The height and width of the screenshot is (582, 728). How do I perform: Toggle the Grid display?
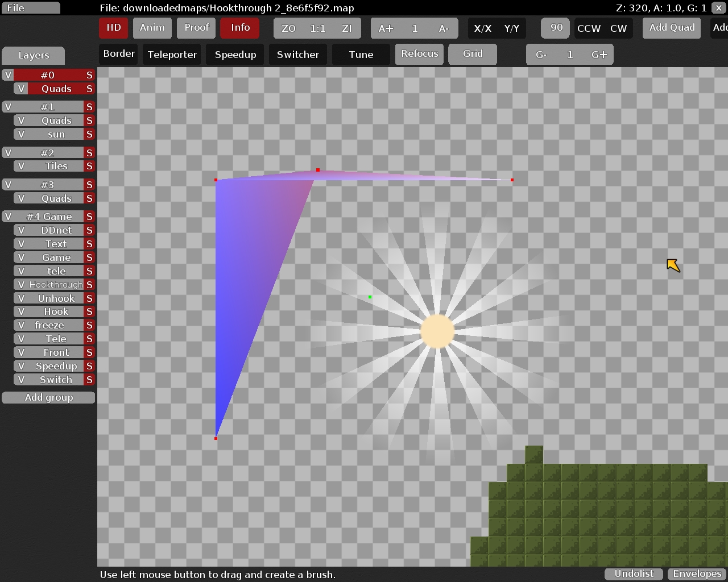point(472,54)
